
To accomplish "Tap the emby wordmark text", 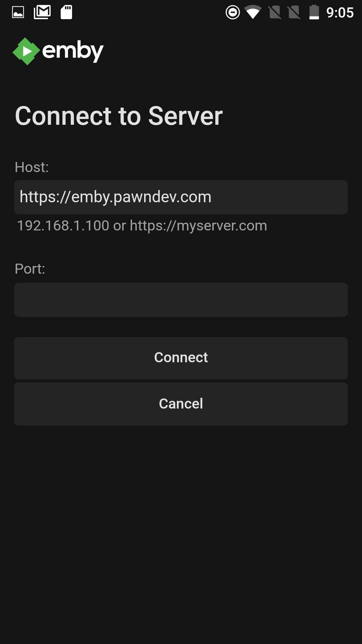I will pos(73,51).
